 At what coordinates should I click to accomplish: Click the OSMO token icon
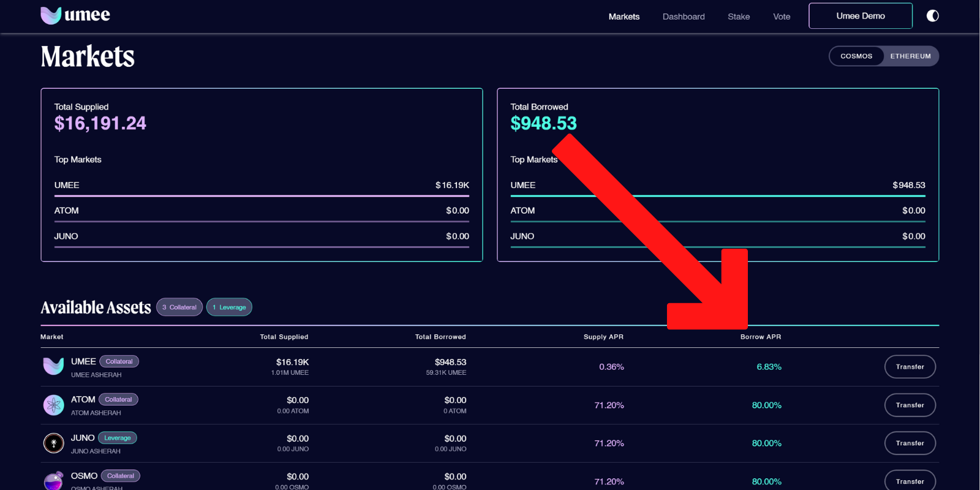tap(53, 481)
